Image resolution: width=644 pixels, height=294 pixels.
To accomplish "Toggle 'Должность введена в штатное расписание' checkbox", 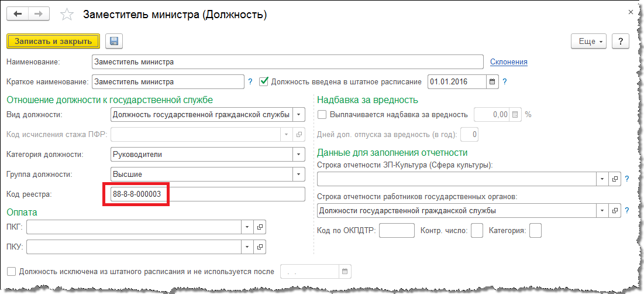I will click(x=264, y=81).
